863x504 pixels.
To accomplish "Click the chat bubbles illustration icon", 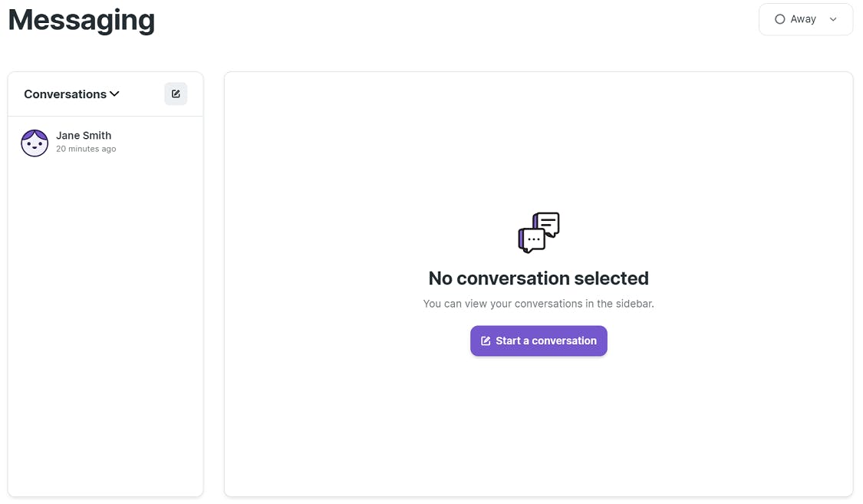I will [539, 232].
